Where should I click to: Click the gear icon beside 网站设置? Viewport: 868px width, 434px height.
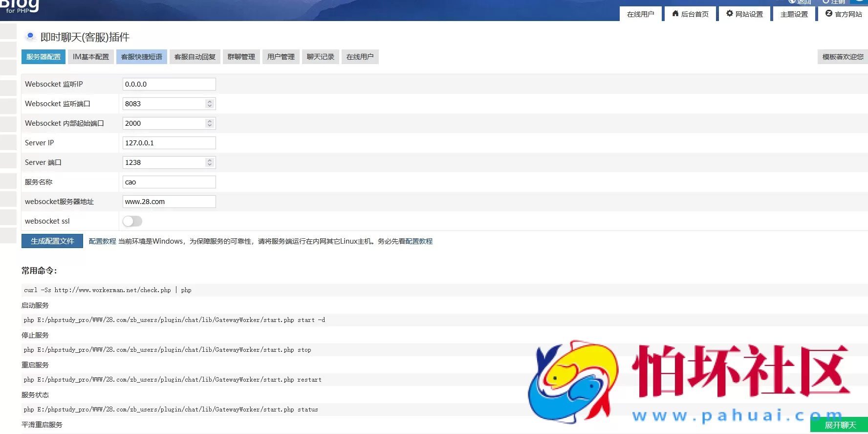tap(730, 14)
